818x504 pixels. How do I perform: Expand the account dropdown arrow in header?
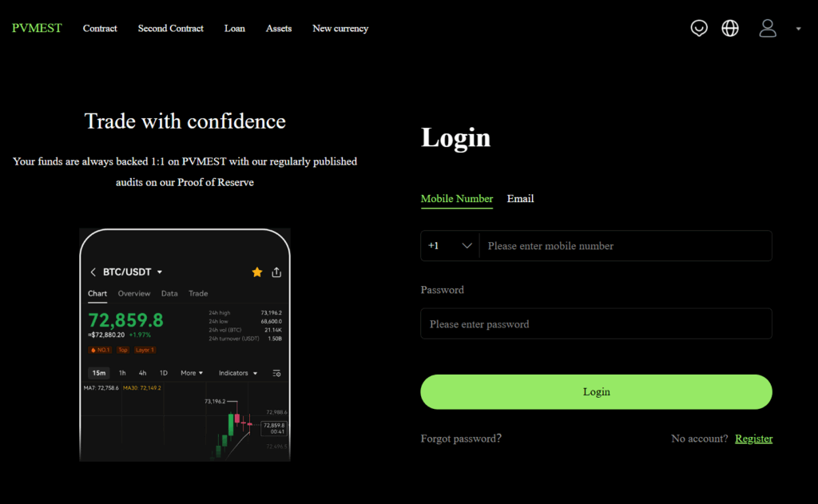click(798, 30)
